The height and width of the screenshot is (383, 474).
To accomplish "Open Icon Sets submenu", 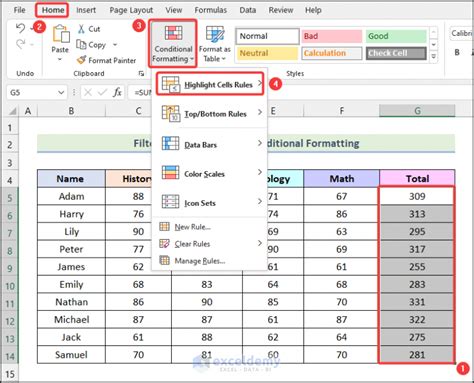I will tap(210, 202).
